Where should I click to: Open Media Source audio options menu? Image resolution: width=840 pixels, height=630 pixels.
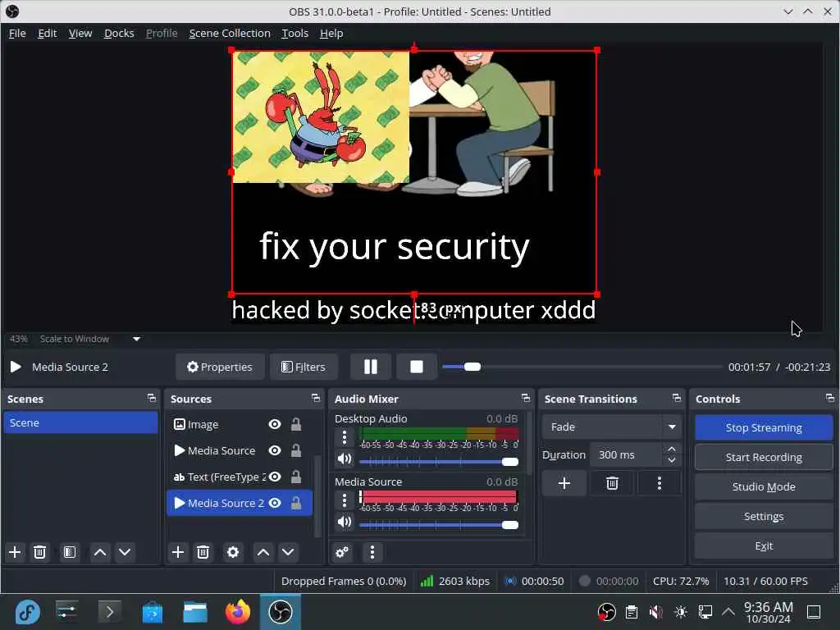point(345,501)
